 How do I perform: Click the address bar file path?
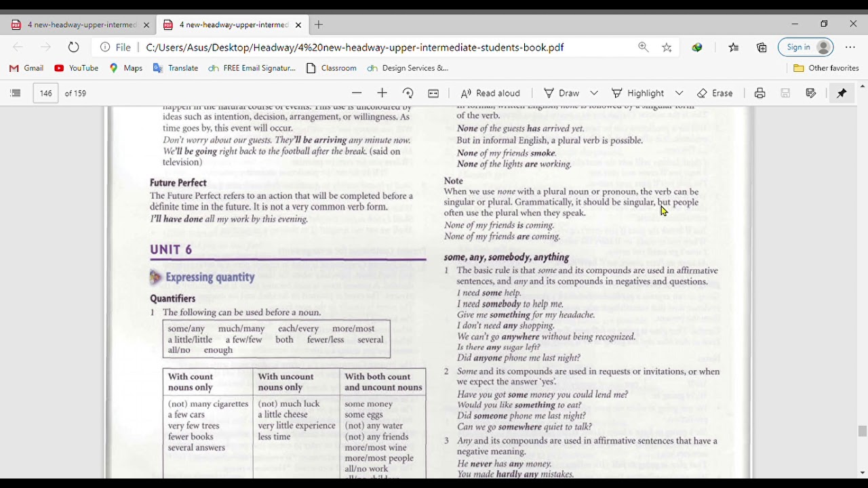coord(355,47)
